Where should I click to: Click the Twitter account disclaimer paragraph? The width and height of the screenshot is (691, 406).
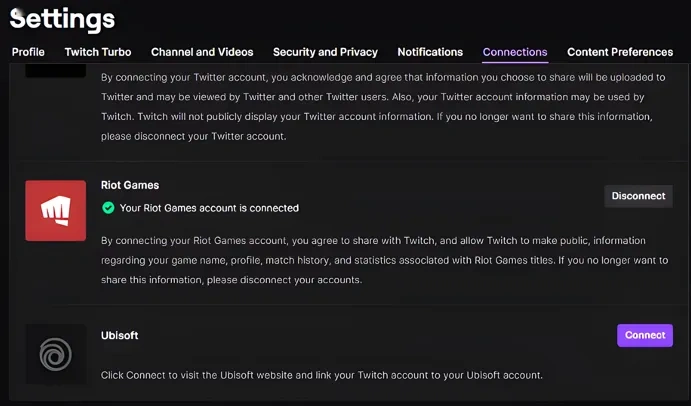click(x=383, y=107)
